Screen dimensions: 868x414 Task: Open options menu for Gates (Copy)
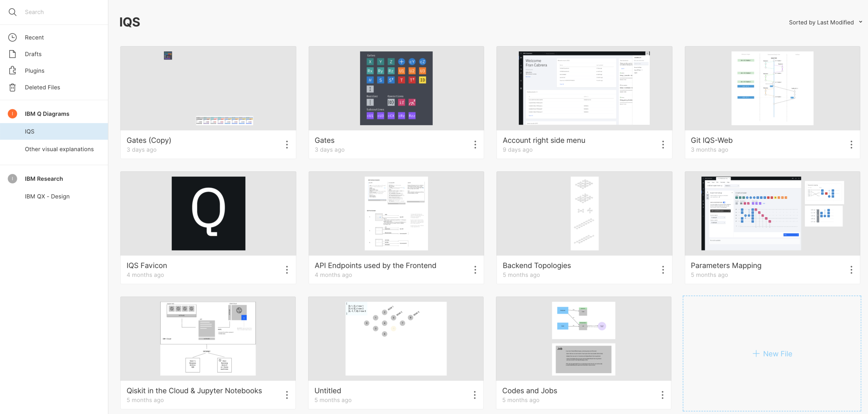tap(287, 145)
